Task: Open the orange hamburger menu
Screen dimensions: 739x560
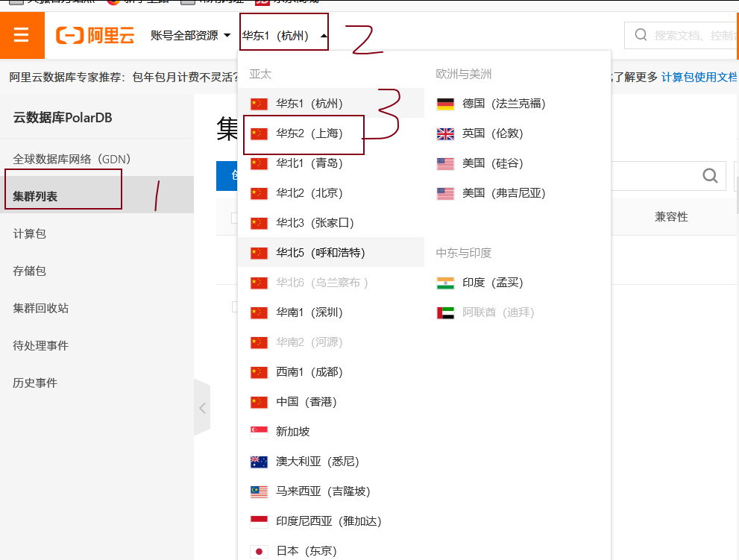Action: point(22,35)
